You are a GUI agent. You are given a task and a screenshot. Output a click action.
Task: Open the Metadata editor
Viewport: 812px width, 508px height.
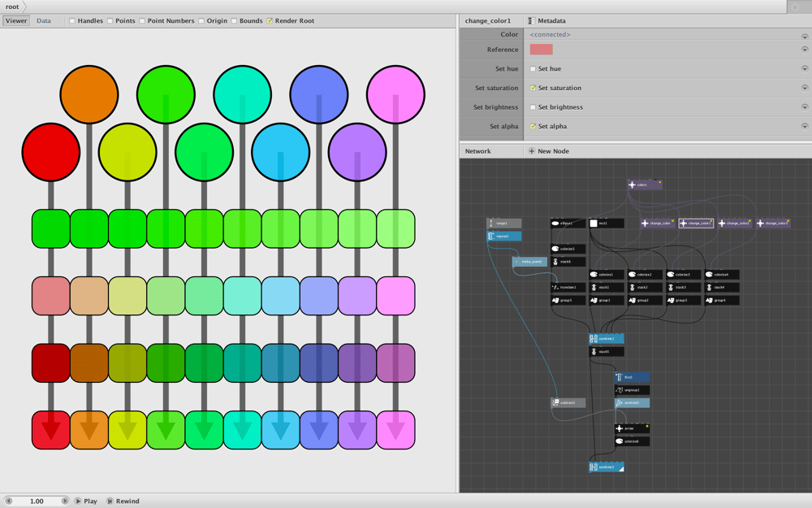pos(546,21)
